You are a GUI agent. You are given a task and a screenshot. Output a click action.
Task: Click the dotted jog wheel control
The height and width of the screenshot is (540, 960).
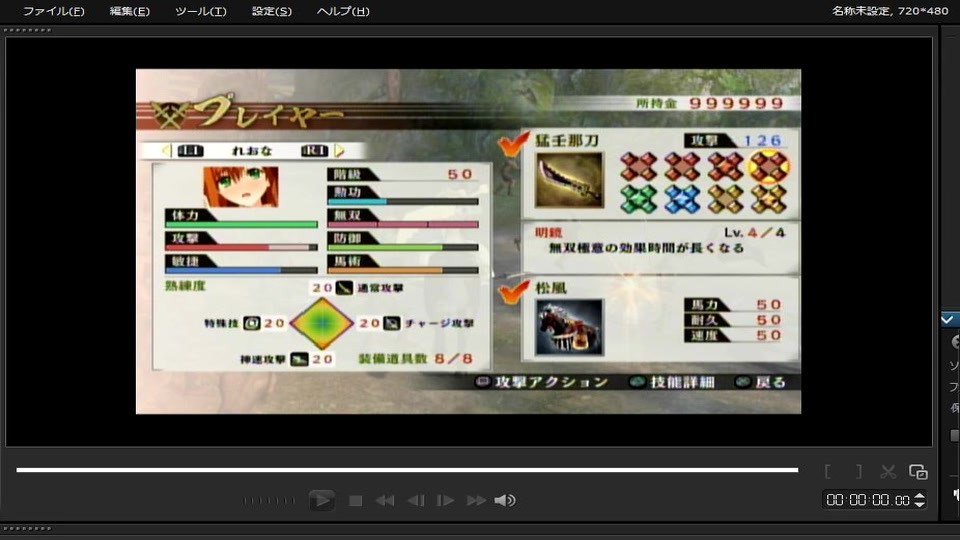pyautogui.click(x=269, y=501)
